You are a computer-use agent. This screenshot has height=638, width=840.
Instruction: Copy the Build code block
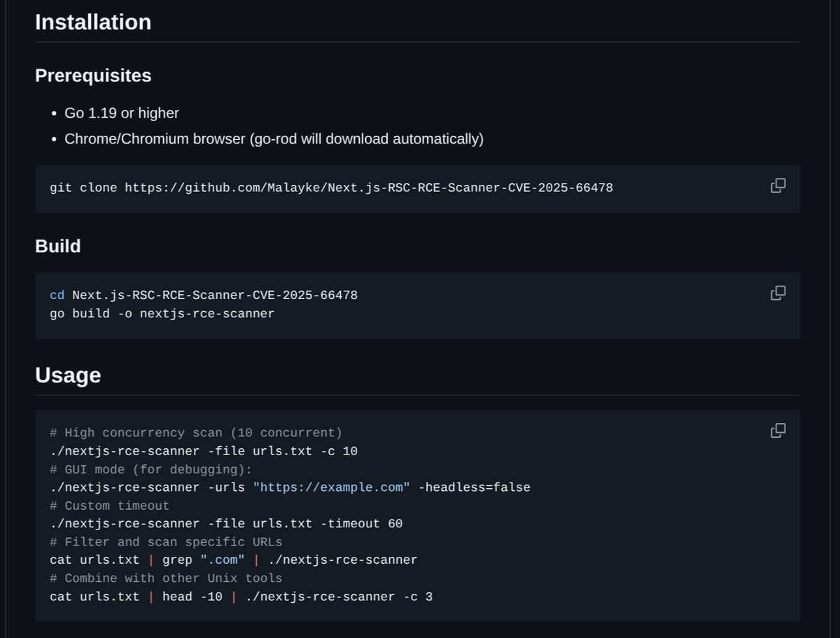778,293
